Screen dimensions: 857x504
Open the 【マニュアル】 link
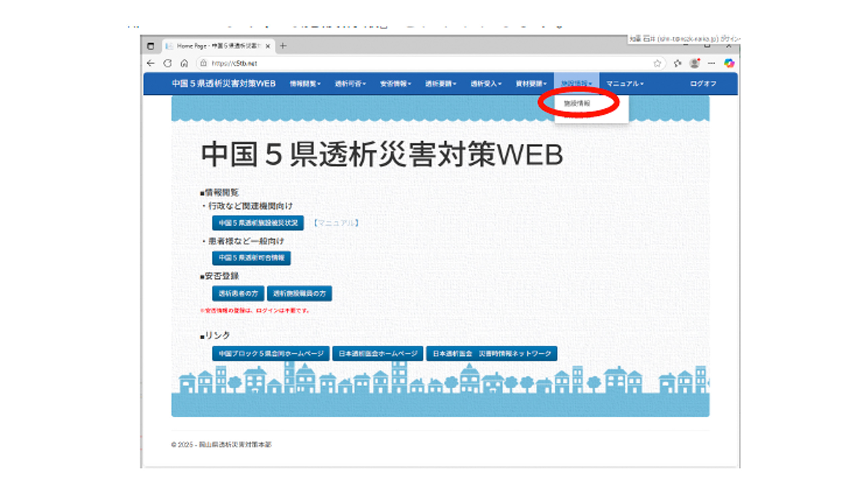coord(336,223)
